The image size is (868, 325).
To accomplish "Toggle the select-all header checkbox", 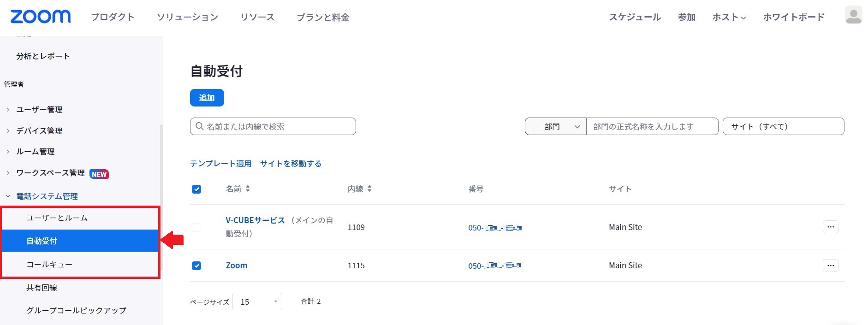I will [x=196, y=189].
